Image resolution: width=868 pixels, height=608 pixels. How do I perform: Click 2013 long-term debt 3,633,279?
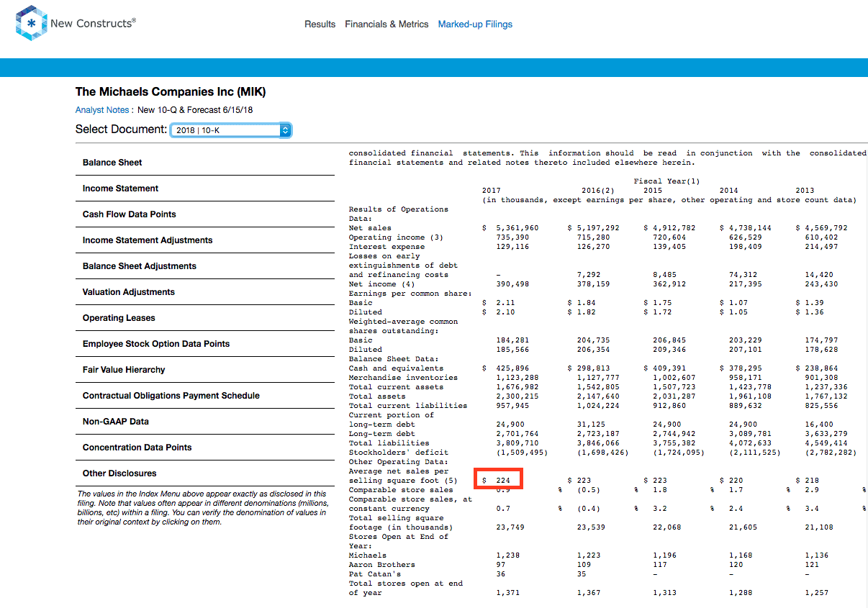coord(826,434)
